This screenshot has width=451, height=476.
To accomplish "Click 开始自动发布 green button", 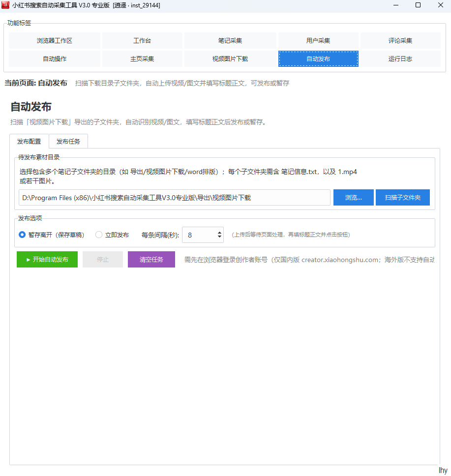I will point(47,260).
